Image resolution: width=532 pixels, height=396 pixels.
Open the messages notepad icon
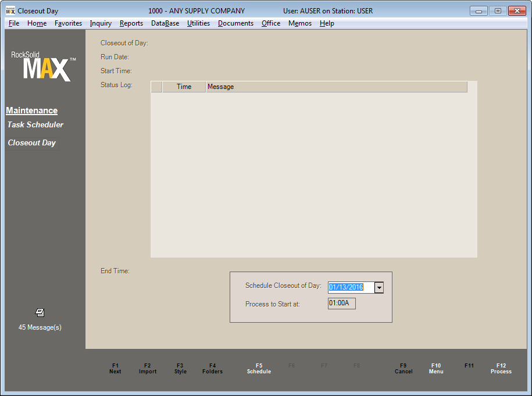[40, 312]
